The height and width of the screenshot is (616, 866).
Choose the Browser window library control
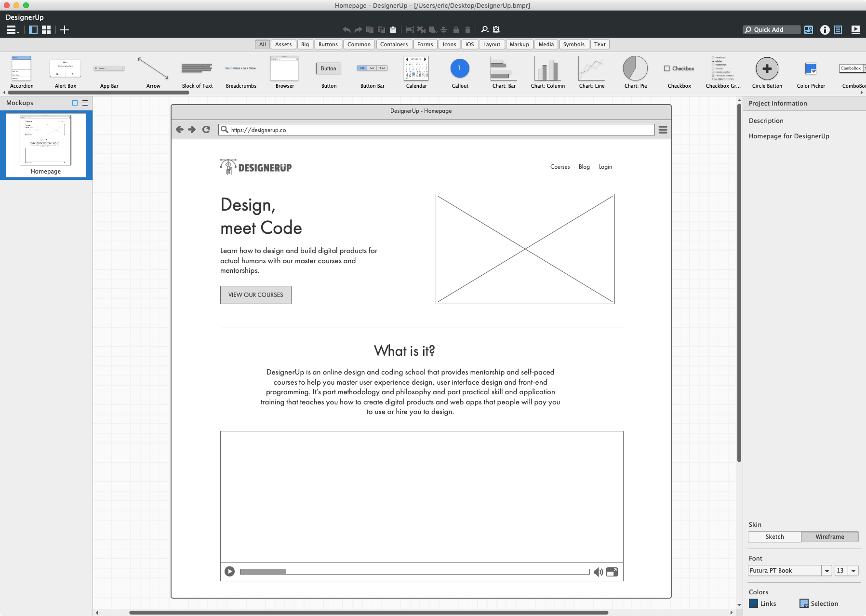pos(284,72)
